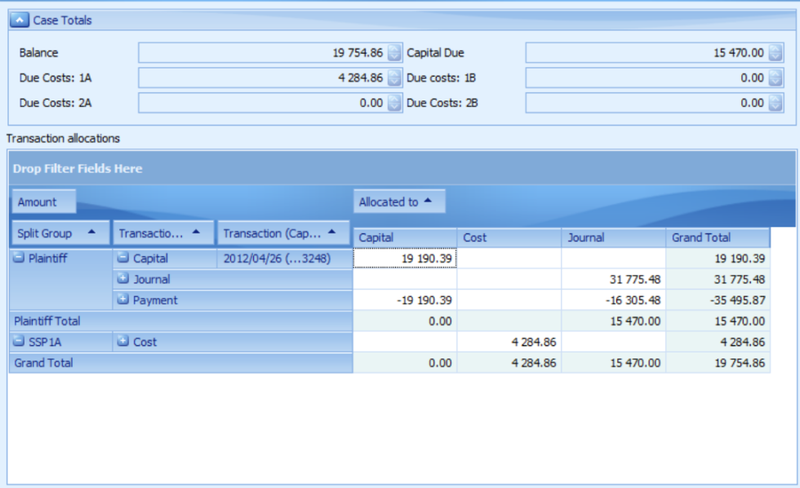Adjust the Capital Due spinner
800x488 pixels.
(x=776, y=53)
